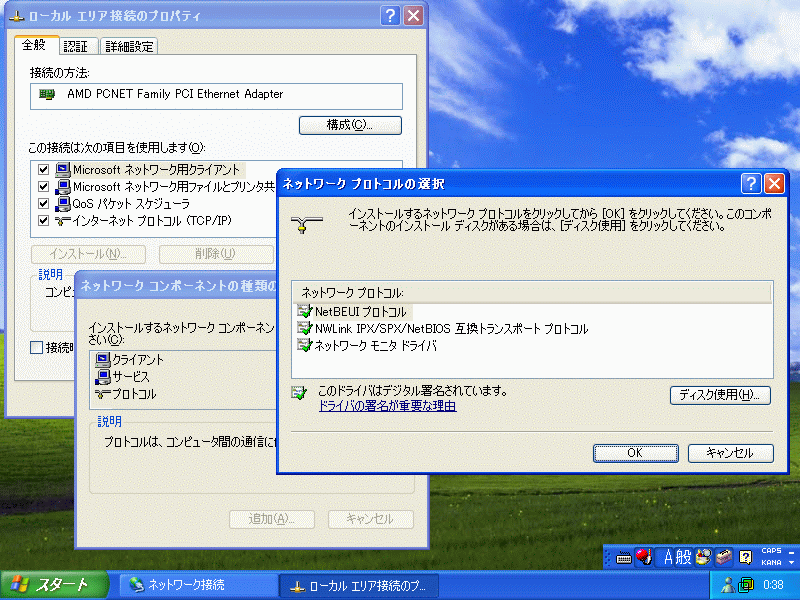Open the IME keyboard icon in the language bar
The width and height of the screenshot is (800, 600).
coord(624,558)
